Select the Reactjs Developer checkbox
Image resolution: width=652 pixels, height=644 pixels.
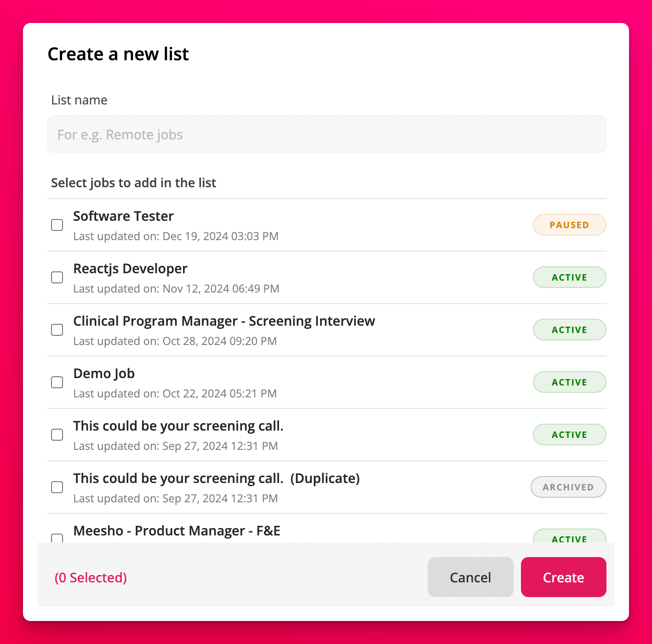tap(57, 277)
